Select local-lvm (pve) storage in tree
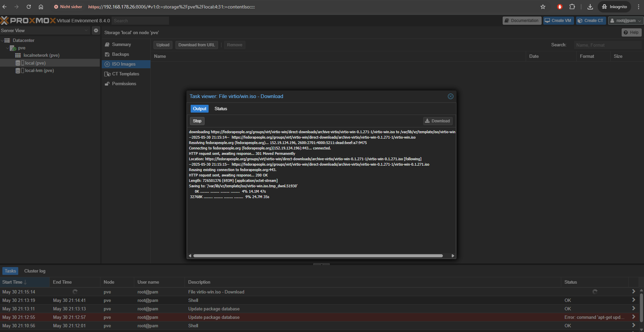This screenshot has height=332, width=644. click(39, 71)
